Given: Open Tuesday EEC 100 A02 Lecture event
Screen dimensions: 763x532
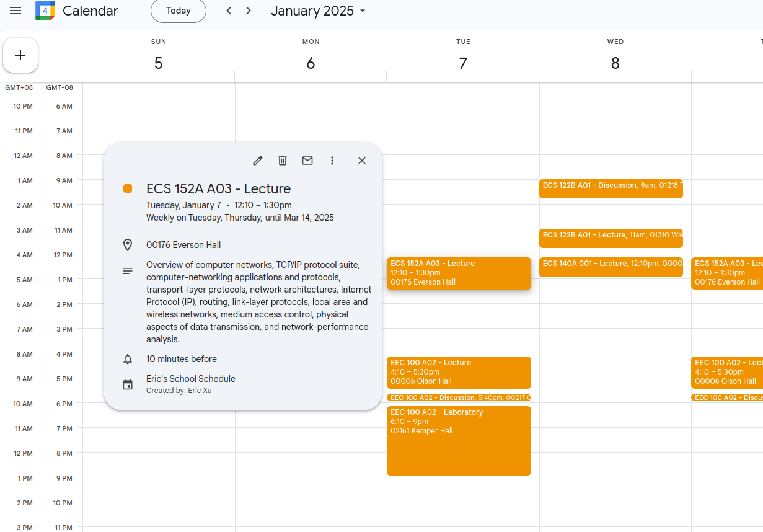Looking at the screenshot, I should pos(459,373).
